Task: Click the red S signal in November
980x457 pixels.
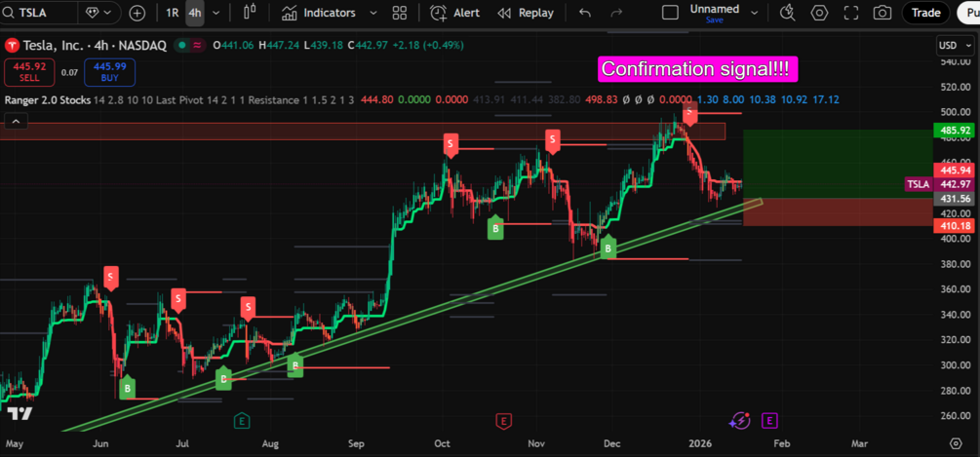Action: (552, 141)
